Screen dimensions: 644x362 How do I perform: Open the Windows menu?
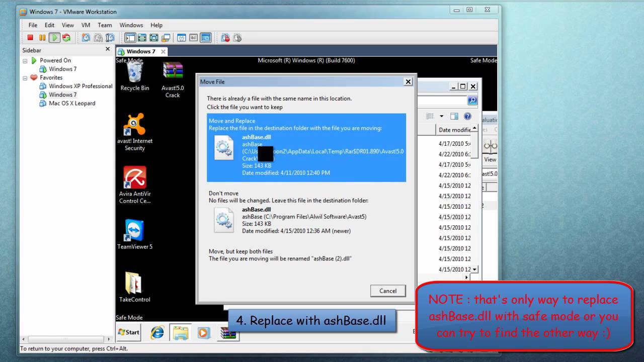pyautogui.click(x=131, y=25)
